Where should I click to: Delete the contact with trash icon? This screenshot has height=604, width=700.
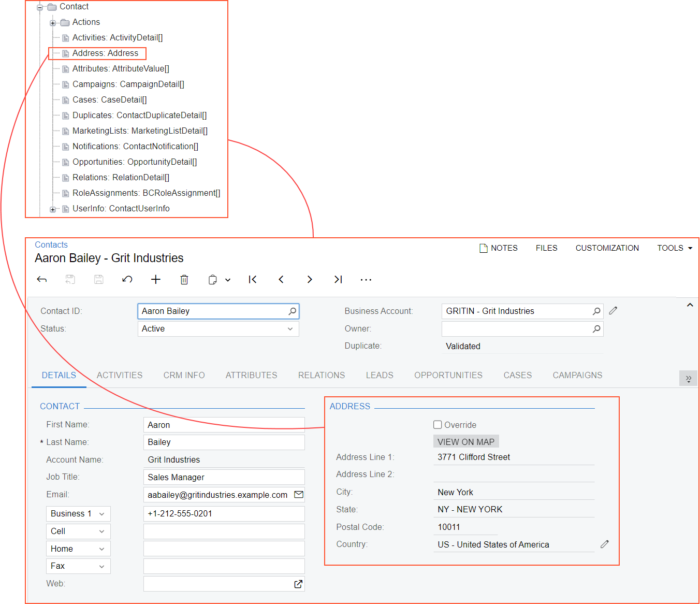point(184,280)
